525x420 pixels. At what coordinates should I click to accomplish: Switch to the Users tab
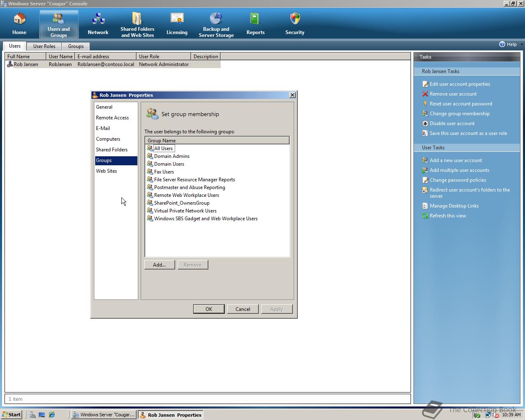[15, 46]
